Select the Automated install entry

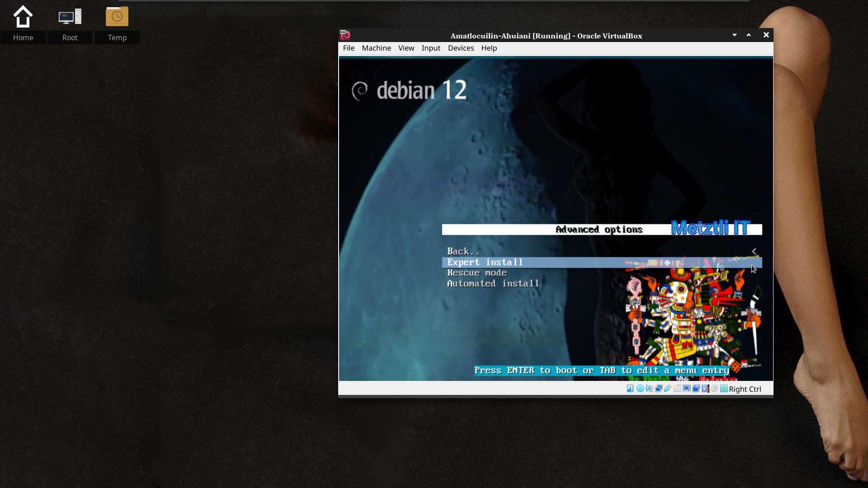602,284
